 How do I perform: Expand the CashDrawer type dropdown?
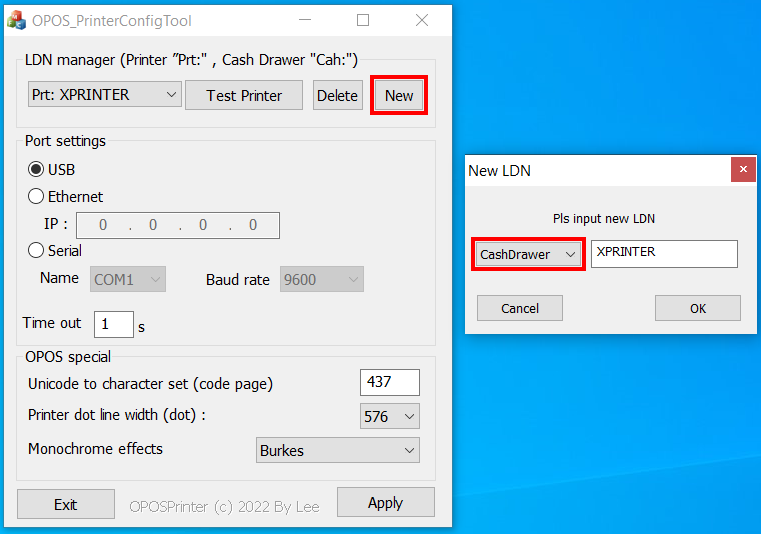(x=528, y=255)
